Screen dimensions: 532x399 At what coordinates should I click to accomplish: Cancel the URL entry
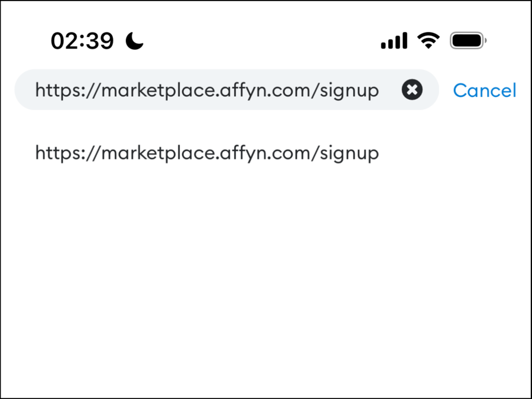pyautogui.click(x=484, y=90)
